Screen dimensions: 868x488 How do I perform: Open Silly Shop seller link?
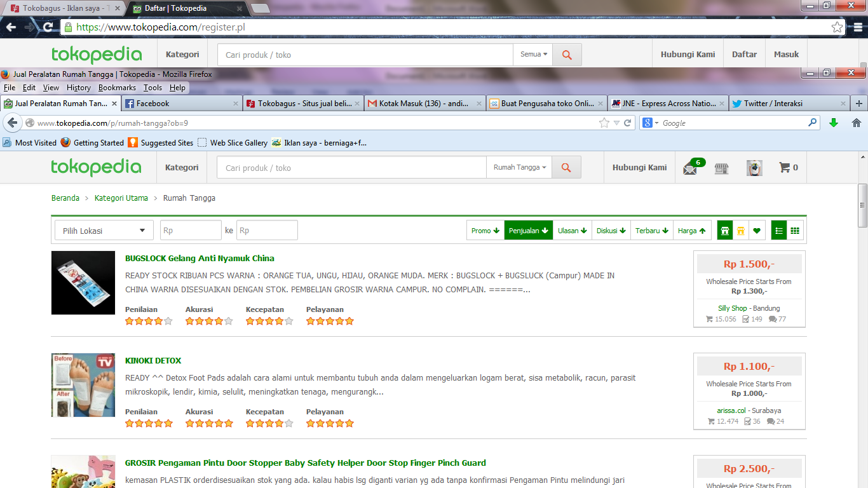733,308
